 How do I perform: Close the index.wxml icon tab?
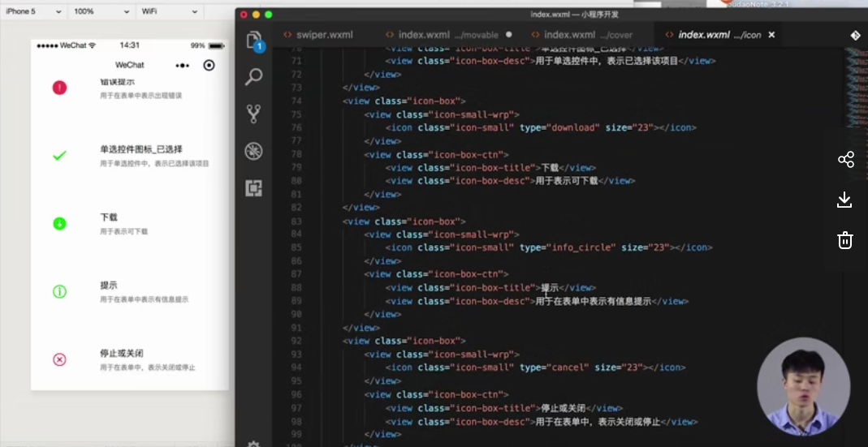click(771, 35)
